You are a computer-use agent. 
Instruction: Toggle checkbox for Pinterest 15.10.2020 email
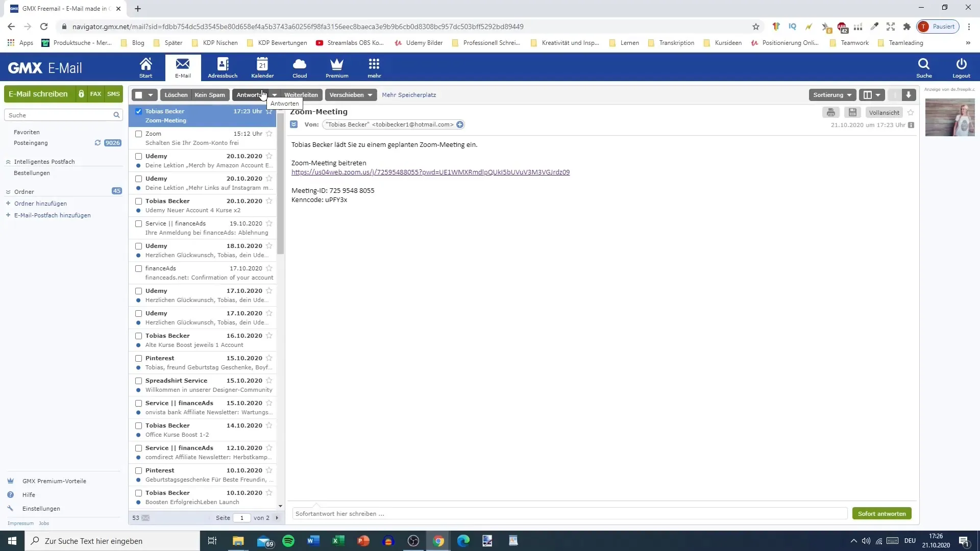pos(139,358)
